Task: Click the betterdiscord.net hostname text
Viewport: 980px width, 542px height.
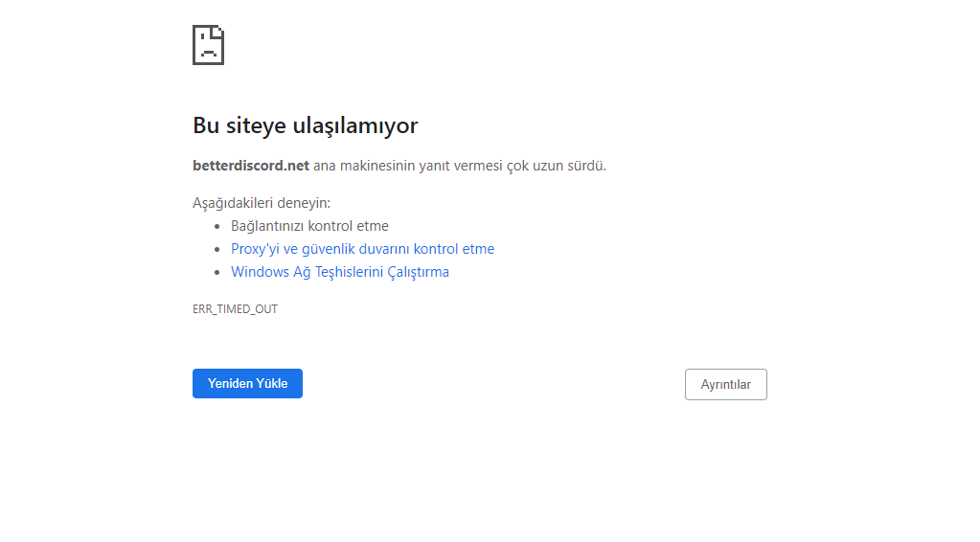Action: tap(251, 166)
